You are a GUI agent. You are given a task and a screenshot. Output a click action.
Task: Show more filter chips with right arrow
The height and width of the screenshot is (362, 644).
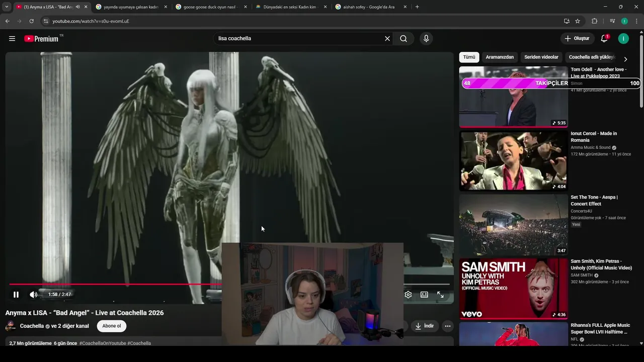[x=625, y=59]
